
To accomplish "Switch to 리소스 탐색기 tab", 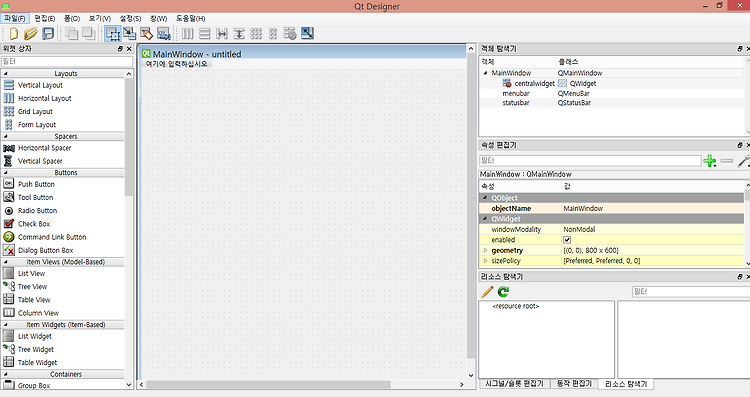I will [x=626, y=384].
